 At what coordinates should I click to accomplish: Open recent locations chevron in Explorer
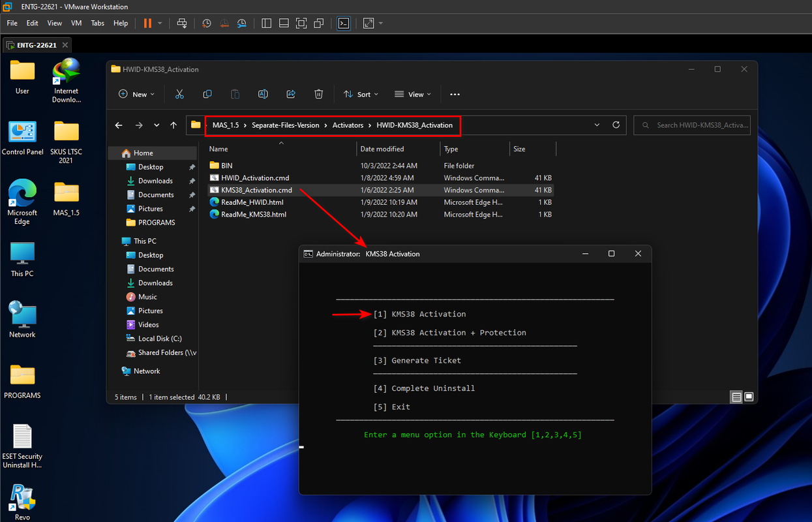pos(157,125)
